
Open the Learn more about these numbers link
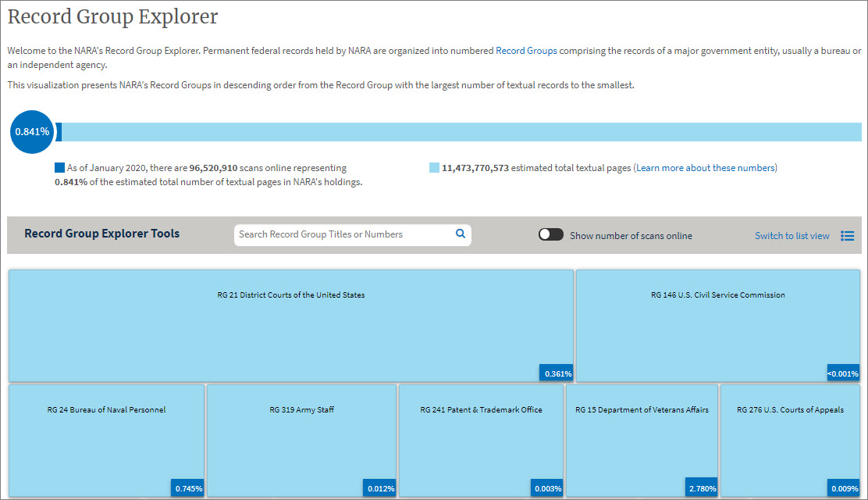(x=705, y=167)
